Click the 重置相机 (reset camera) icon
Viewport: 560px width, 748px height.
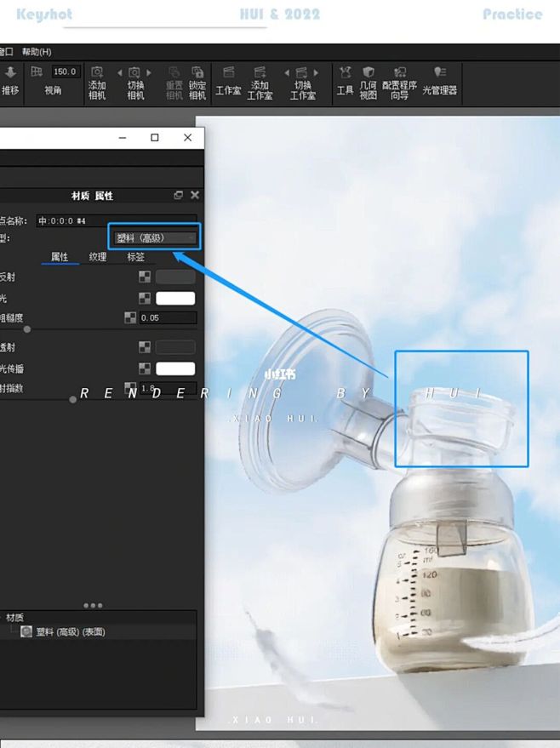click(174, 83)
